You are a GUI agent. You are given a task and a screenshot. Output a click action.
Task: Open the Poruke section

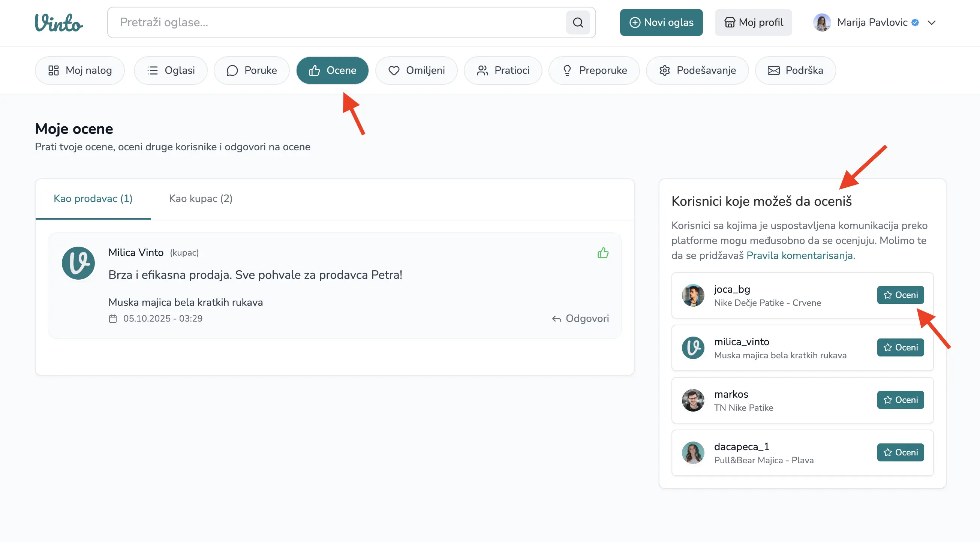click(252, 70)
